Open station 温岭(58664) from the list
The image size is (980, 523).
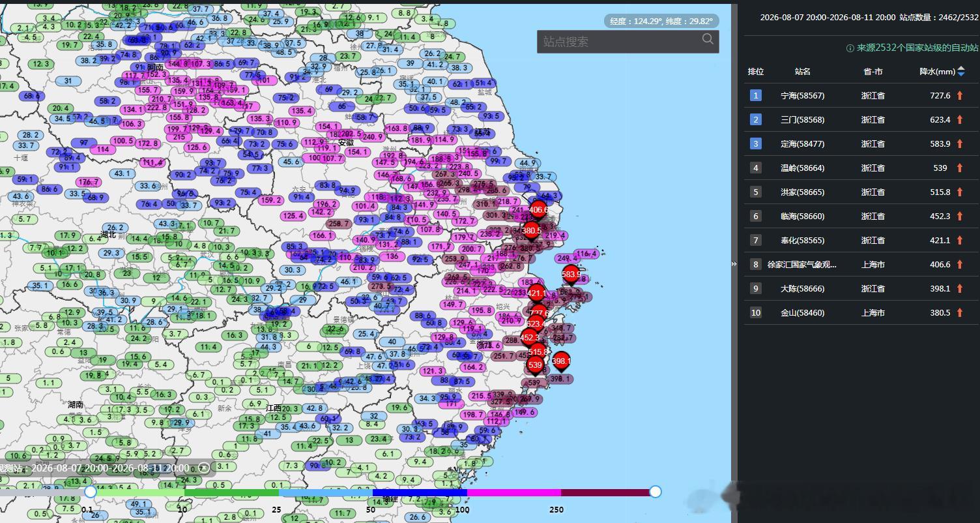pos(803,168)
